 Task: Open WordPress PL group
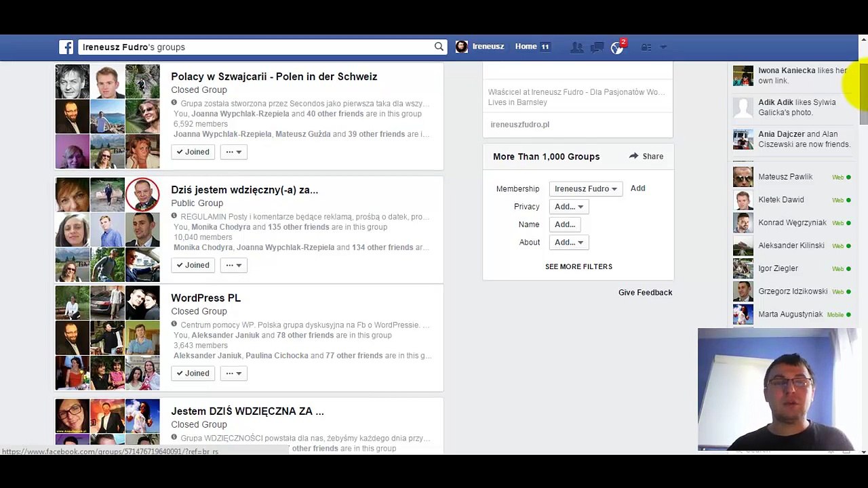click(x=205, y=298)
